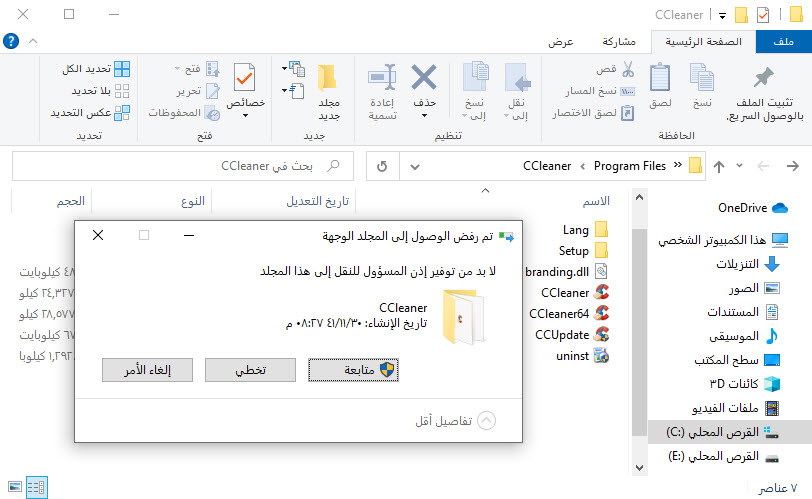Select OneDrive in navigation pane
This screenshot has height=499, width=812.
(752, 208)
